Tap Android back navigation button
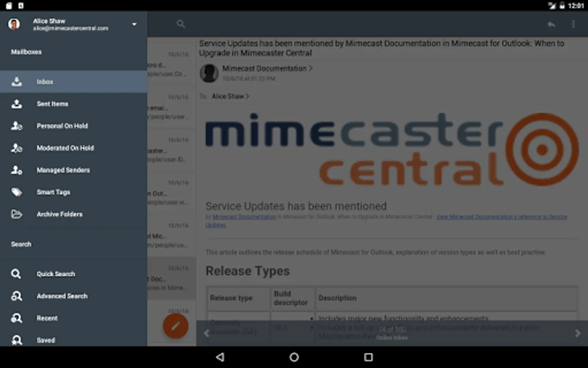 220,357
